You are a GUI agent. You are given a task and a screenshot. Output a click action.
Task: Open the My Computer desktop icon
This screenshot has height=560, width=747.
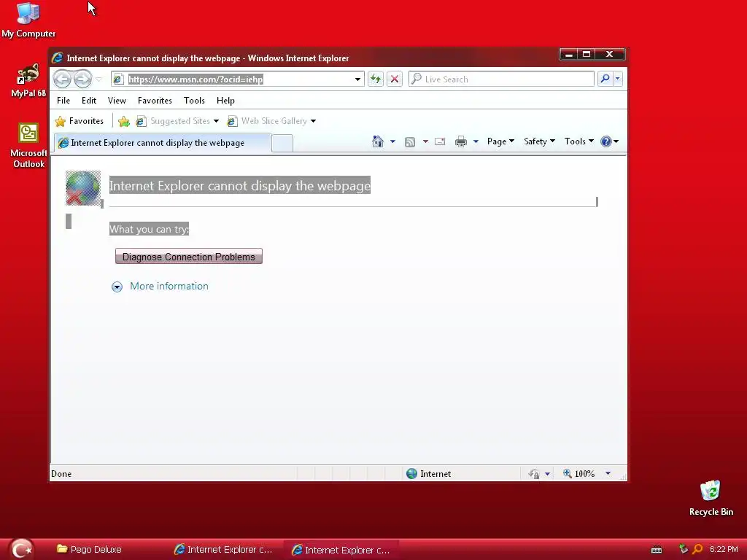[28, 20]
